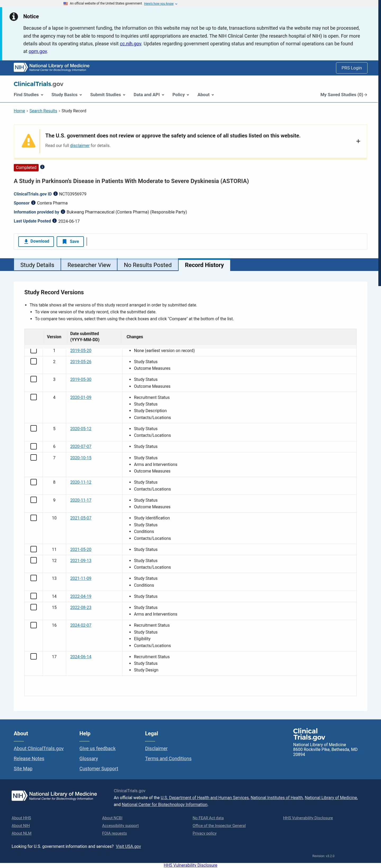Go to Home breadcrumb link
The image size is (381, 868).
[x=19, y=111]
